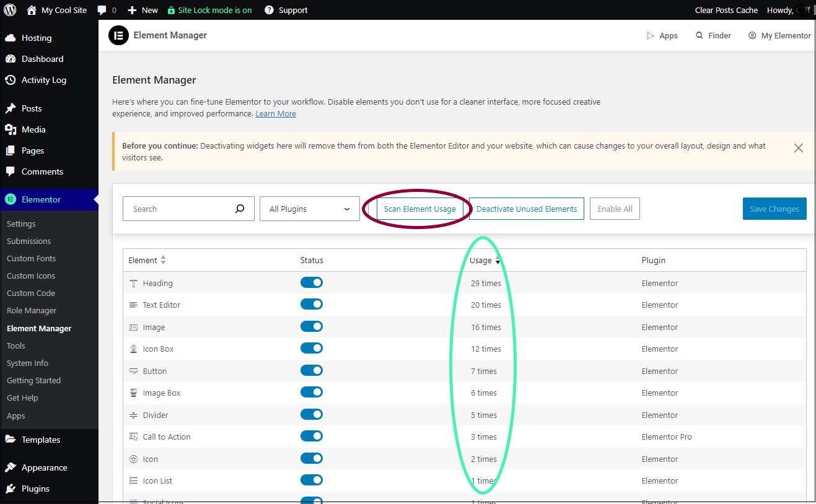The image size is (816, 504).
Task: Toggle the Icon List element status
Action: pos(312,480)
